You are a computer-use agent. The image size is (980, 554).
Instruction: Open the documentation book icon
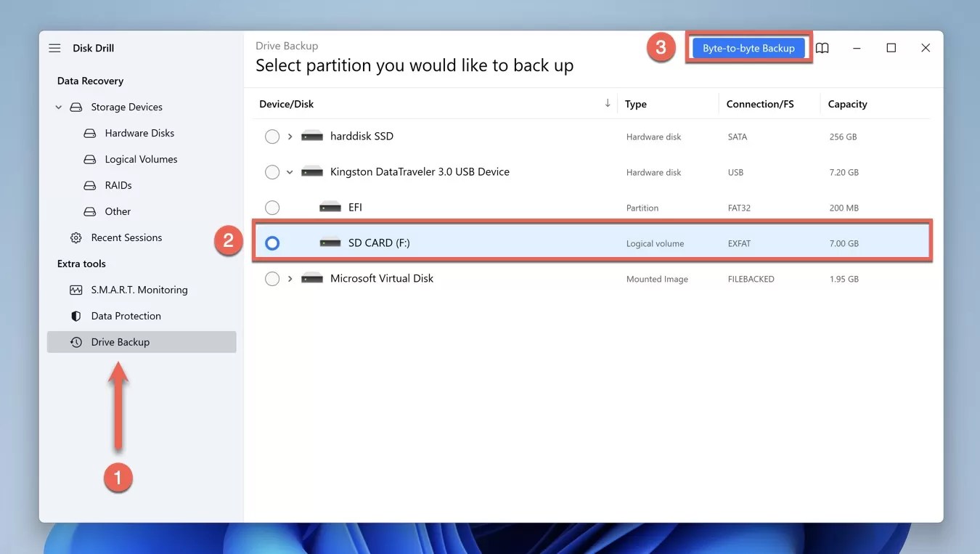822,48
